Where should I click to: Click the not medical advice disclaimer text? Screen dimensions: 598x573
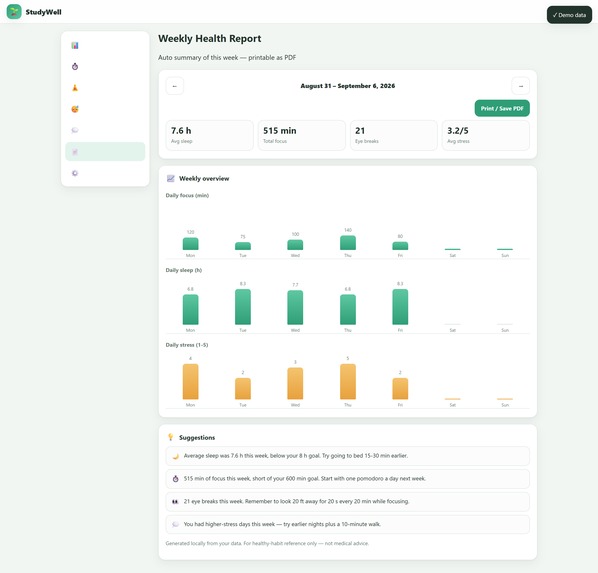(x=267, y=544)
